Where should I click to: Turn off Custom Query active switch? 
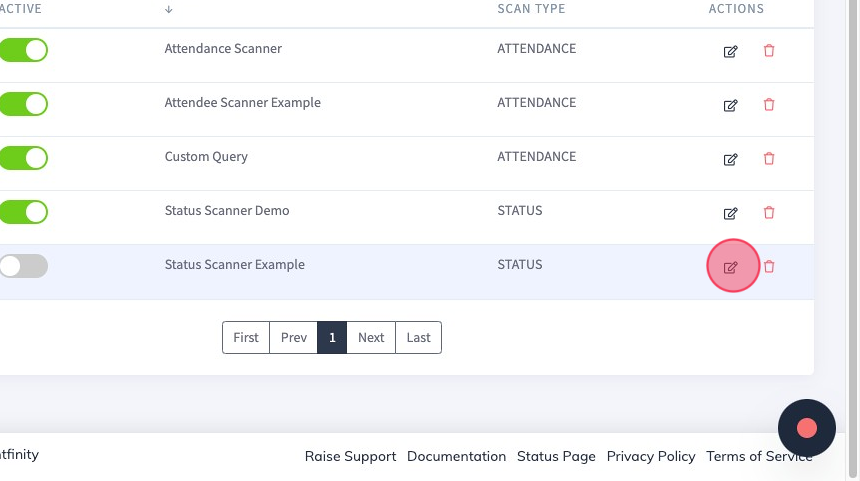(24, 158)
